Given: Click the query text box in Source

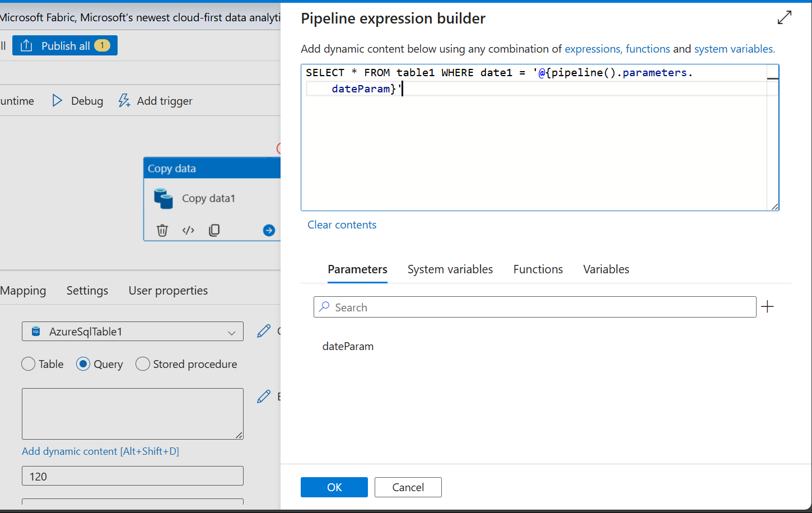Looking at the screenshot, I should (133, 413).
